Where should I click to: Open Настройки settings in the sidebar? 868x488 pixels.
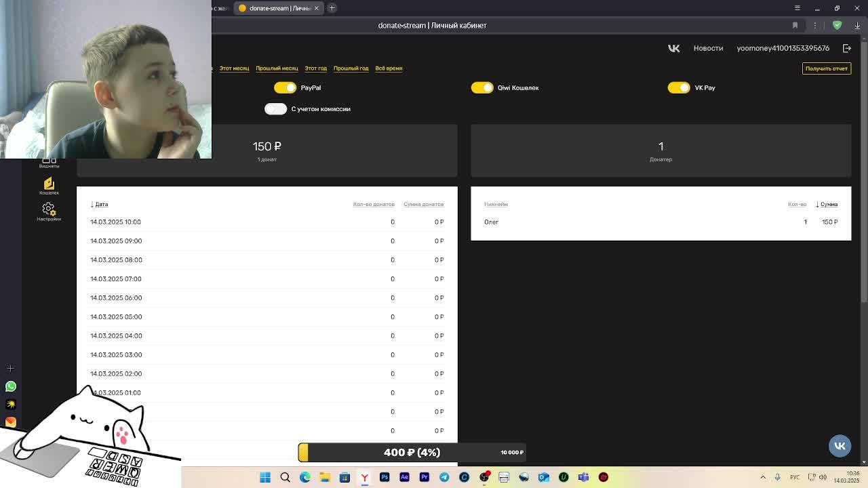coord(49,211)
